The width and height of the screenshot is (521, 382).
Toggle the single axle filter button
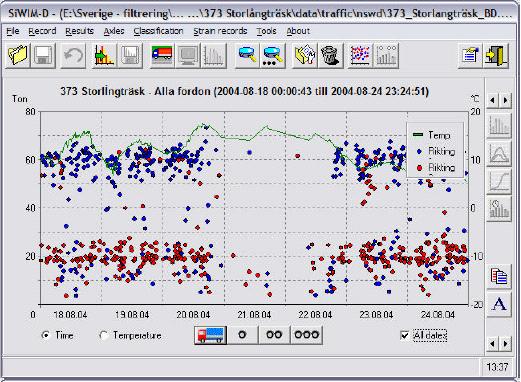coord(242,335)
